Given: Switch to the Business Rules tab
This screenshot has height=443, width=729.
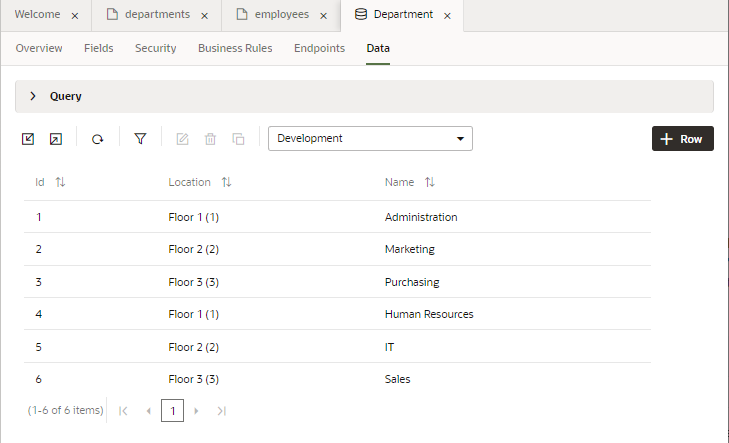Looking at the screenshot, I should 234,48.
